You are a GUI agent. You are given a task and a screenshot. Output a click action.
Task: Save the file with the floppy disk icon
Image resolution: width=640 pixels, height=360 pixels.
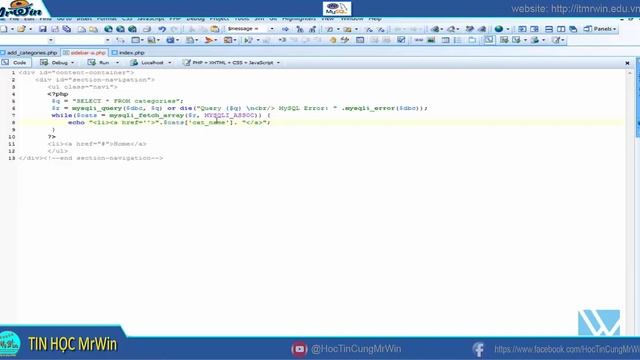[x=42, y=29]
